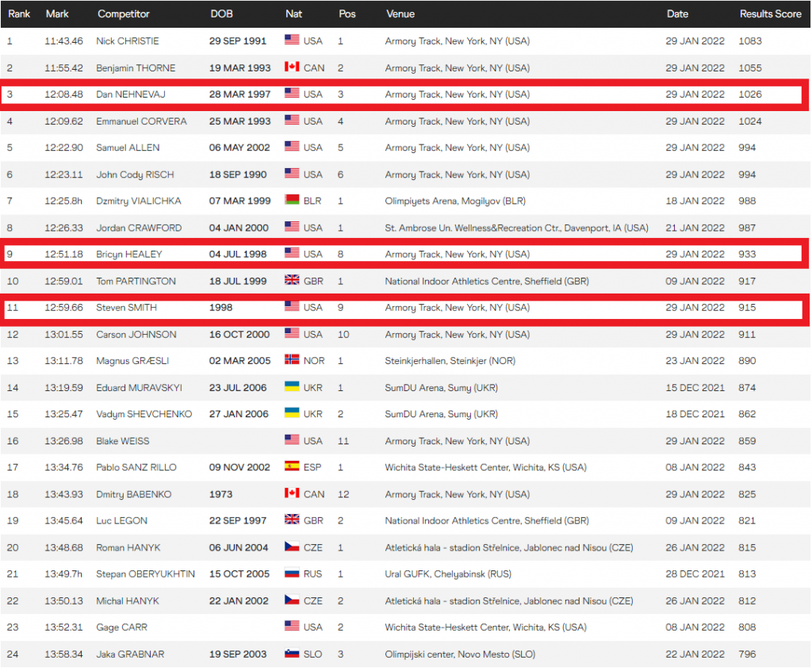Click the mark 12:25.8h
The width and height of the screenshot is (812, 668).
[63, 201]
